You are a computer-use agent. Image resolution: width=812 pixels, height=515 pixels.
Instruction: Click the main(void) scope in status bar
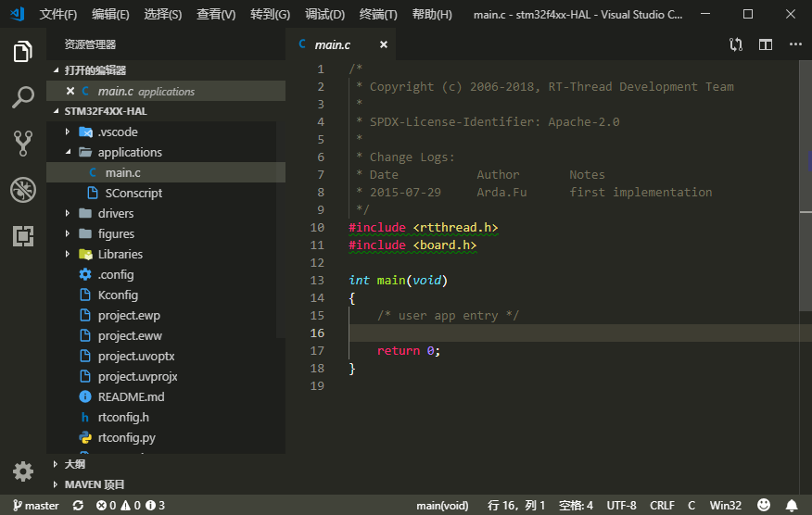(x=442, y=505)
